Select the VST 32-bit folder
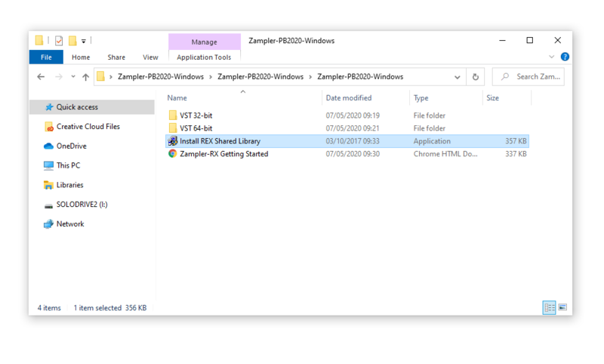The width and height of the screenshot is (604, 364). click(196, 116)
